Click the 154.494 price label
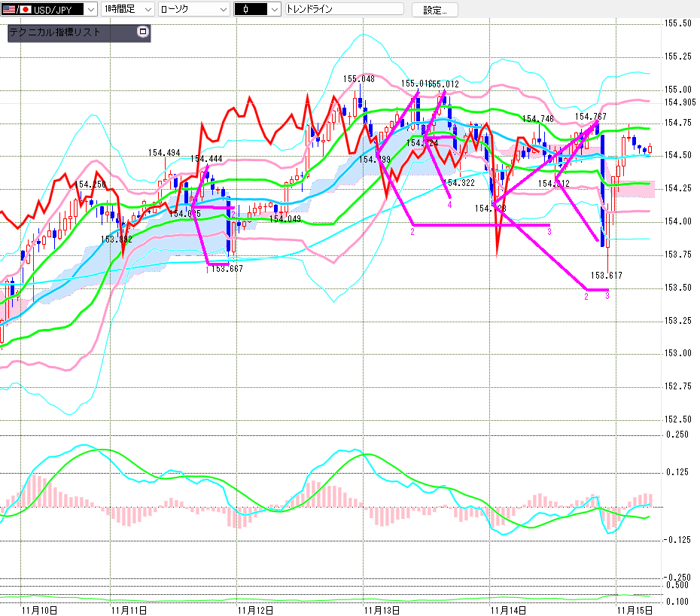The image size is (700, 616). pos(164,153)
